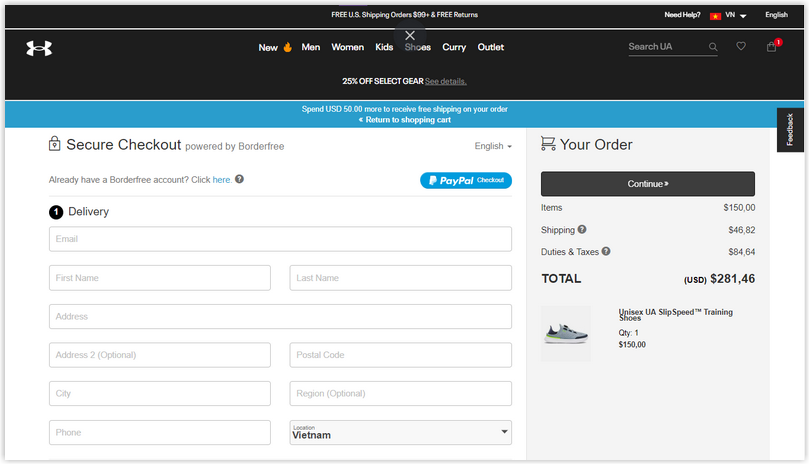Image resolution: width=810 pixels, height=465 pixels.
Task: Click the Shipping help question icon
Action: click(582, 229)
